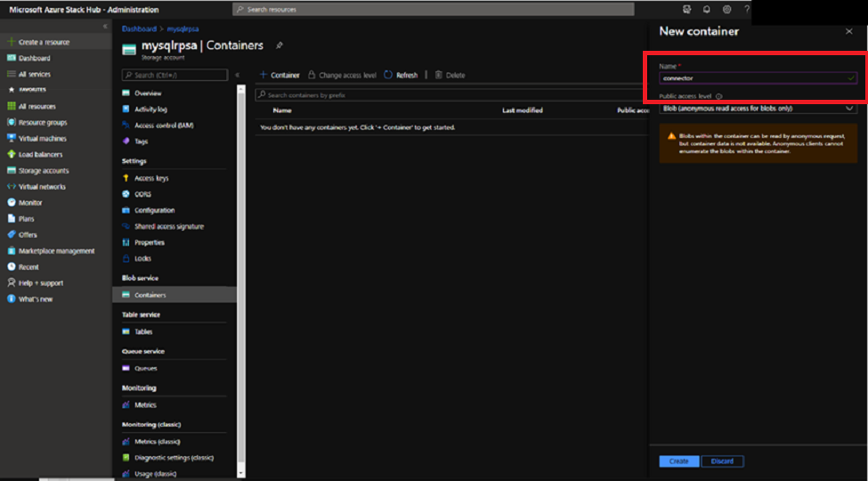Image resolution: width=868 pixels, height=481 pixels.
Task: Select Containers under Blob service
Action: (x=174, y=295)
